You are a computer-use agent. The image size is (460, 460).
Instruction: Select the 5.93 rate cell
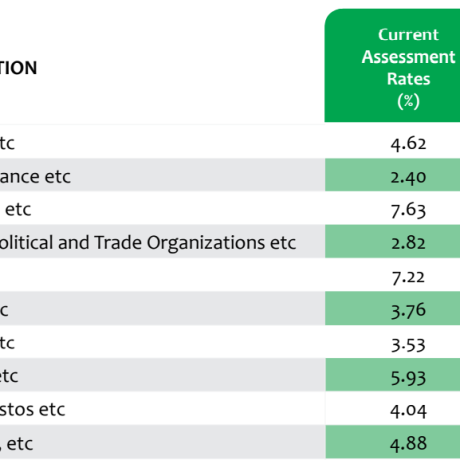(x=392, y=375)
